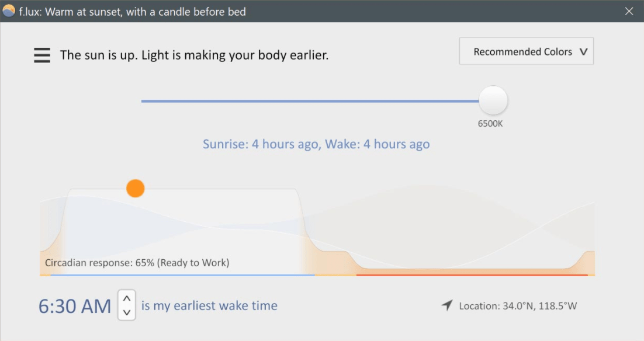Image resolution: width=644 pixels, height=341 pixels.
Task: Open sunrise and wake time details link
Action: pyautogui.click(x=316, y=144)
